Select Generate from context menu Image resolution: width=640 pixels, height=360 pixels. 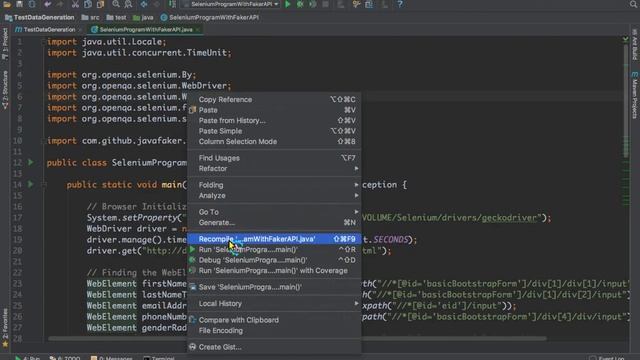[274, 222]
